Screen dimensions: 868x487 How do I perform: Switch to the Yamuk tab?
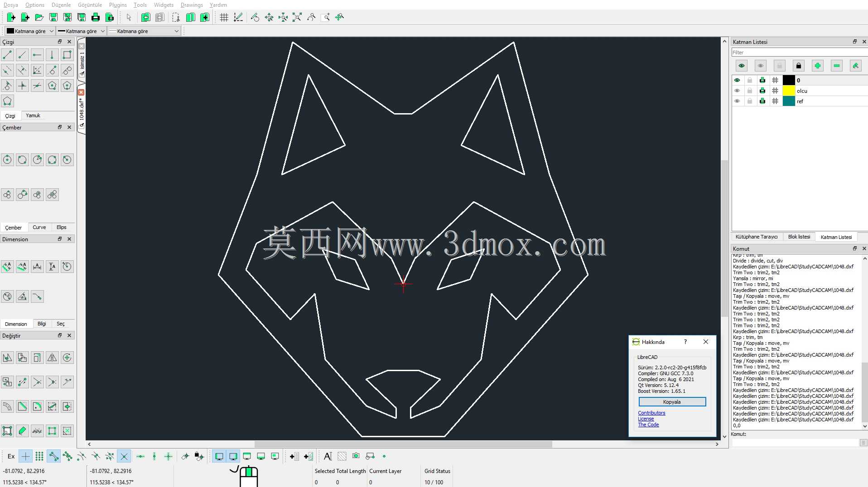[x=33, y=115]
